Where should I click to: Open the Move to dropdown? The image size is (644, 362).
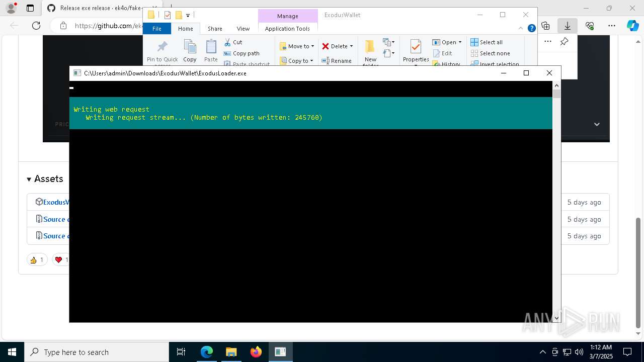[297, 46]
